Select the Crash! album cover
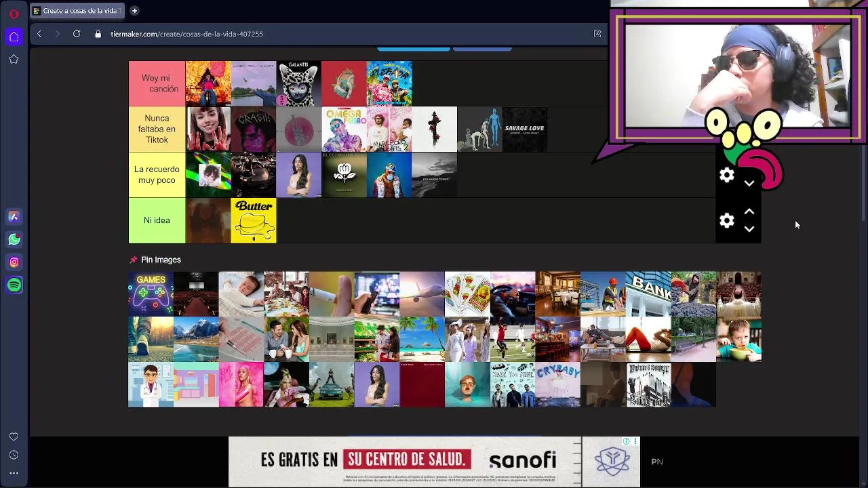Image resolution: width=868 pixels, height=488 pixels. (x=254, y=129)
